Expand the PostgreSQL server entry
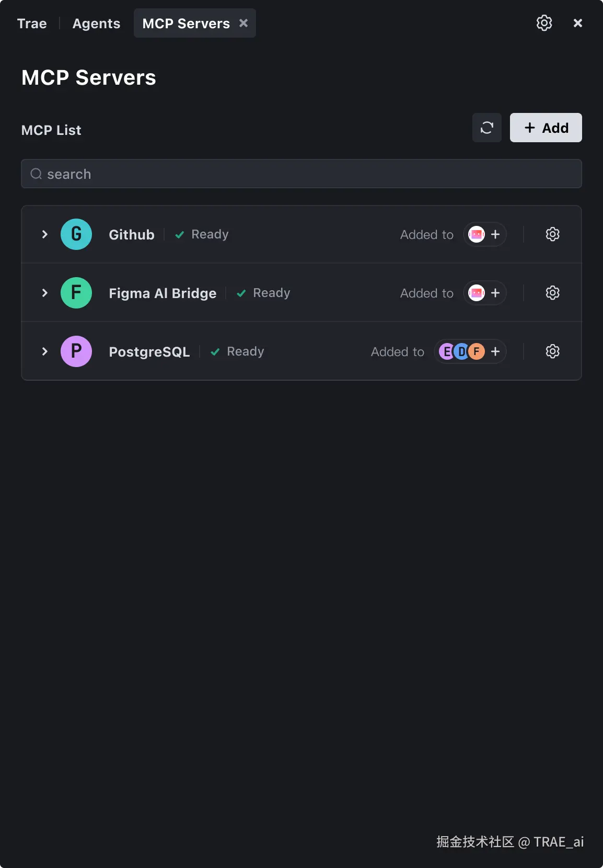Viewport: 603px width, 868px height. point(45,351)
